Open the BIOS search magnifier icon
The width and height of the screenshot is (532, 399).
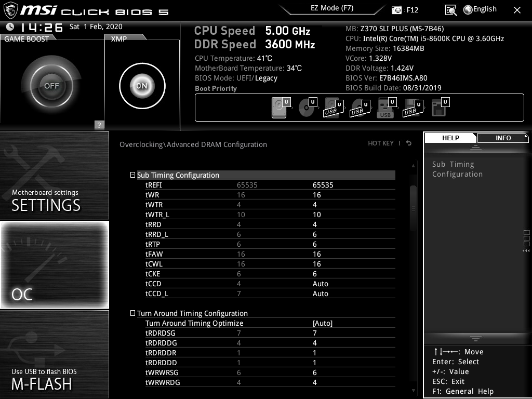point(450,10)
